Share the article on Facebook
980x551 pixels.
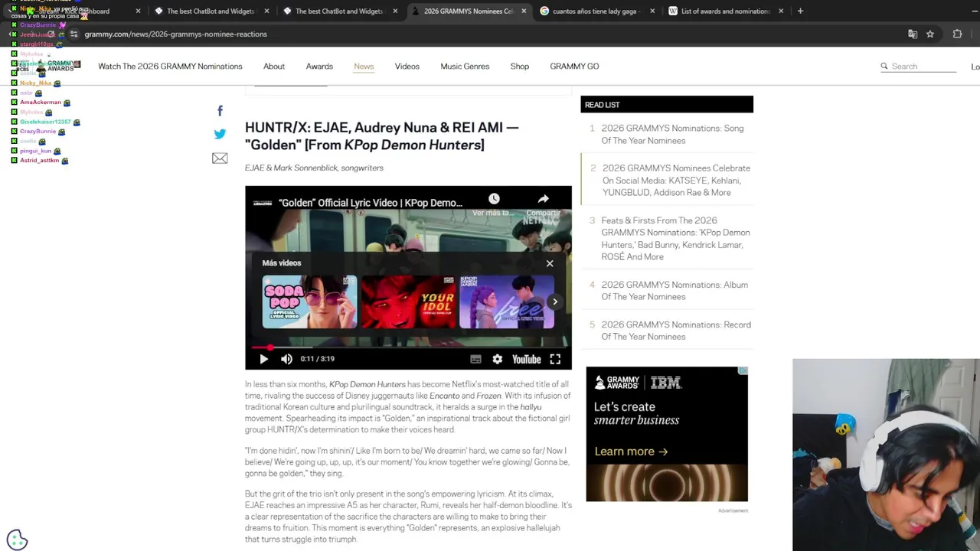point(220,111)
